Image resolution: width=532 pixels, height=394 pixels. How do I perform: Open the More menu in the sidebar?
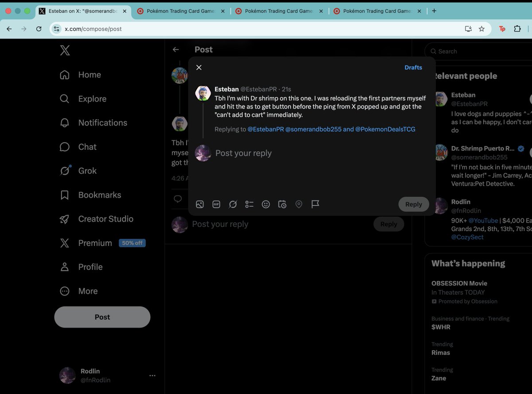click(78, 291)
